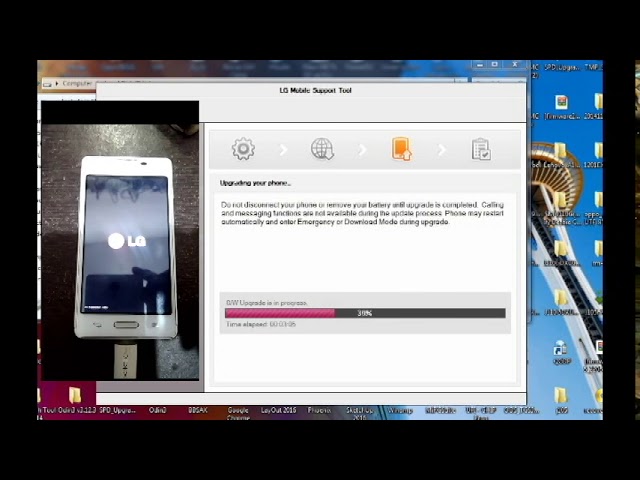Click the shortcut icon with arrow on desktop
The width and height of the screenshot is (640, 480).
(x=561, y=349)
